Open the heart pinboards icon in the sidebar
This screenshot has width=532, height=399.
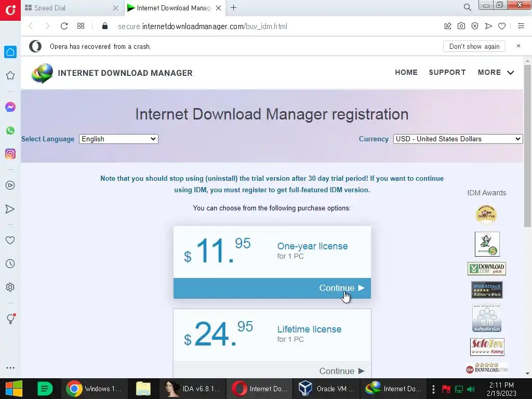[10, 240]
